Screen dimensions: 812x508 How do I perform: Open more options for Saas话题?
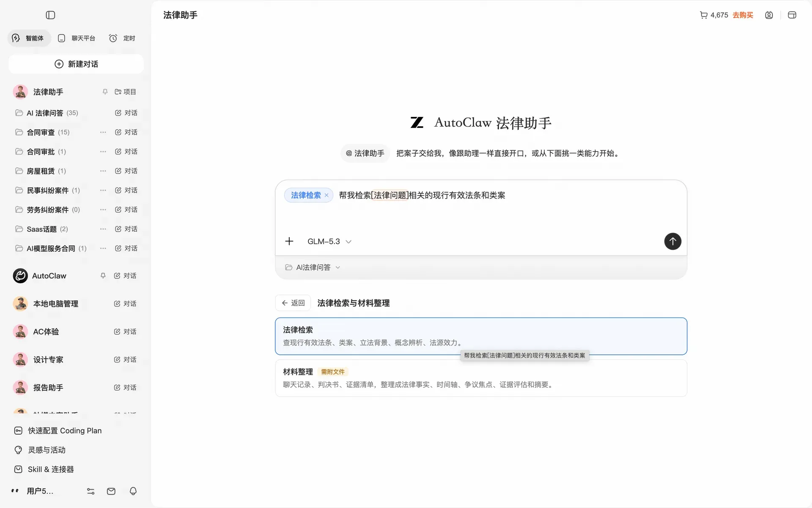click(x=103, y=229)
